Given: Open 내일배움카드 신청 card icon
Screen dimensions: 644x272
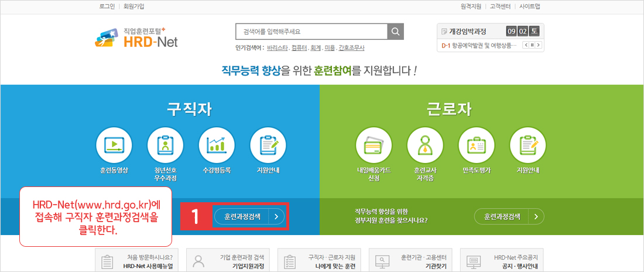Looking at the screenshot, I should (374, 145).
